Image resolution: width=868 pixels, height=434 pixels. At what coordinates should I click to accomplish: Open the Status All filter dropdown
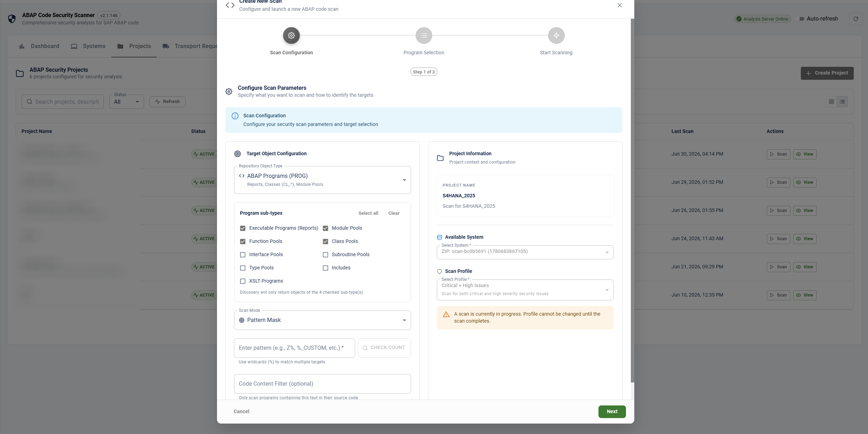tap(126, 102)
